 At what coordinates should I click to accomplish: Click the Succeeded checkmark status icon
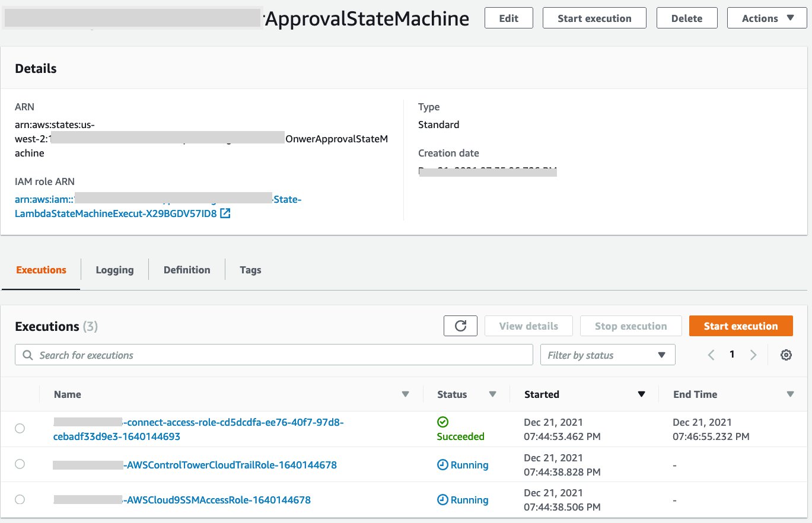(x=442, y=422)
